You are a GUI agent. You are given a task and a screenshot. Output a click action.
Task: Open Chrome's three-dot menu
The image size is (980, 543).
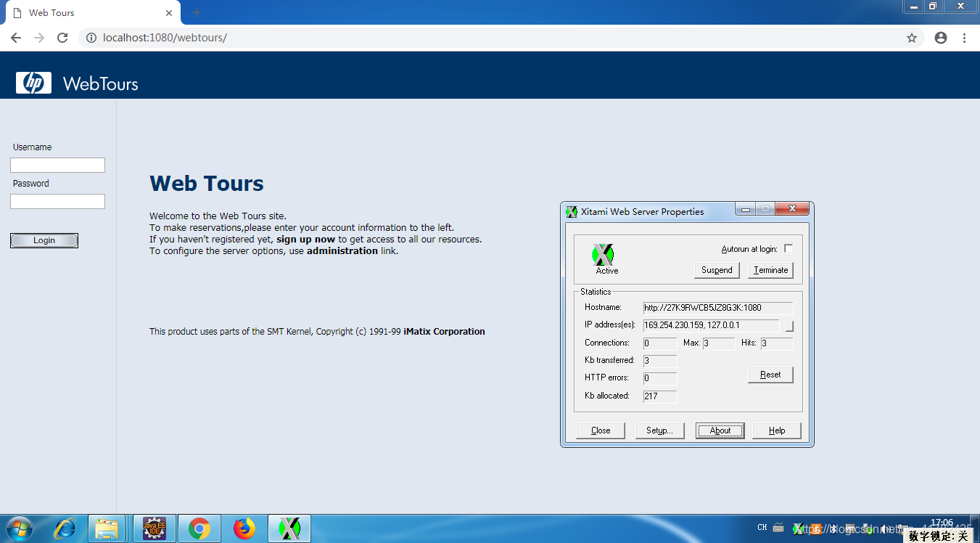click(x=964, y=38)
